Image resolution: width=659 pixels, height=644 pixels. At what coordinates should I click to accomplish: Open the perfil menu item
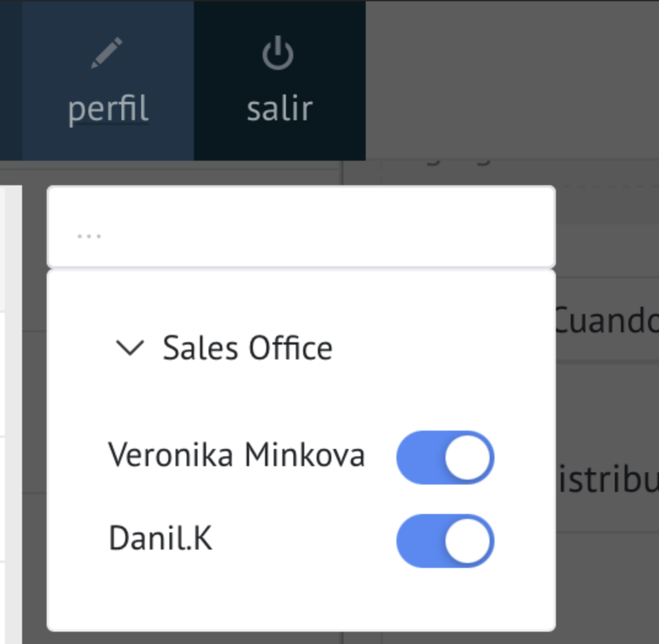[107, 80]
